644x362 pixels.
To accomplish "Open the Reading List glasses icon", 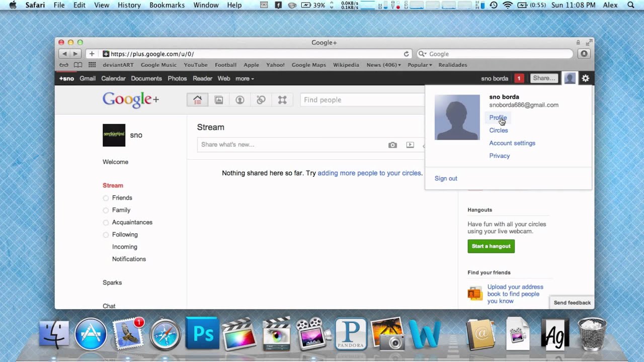I will (64, 65).
